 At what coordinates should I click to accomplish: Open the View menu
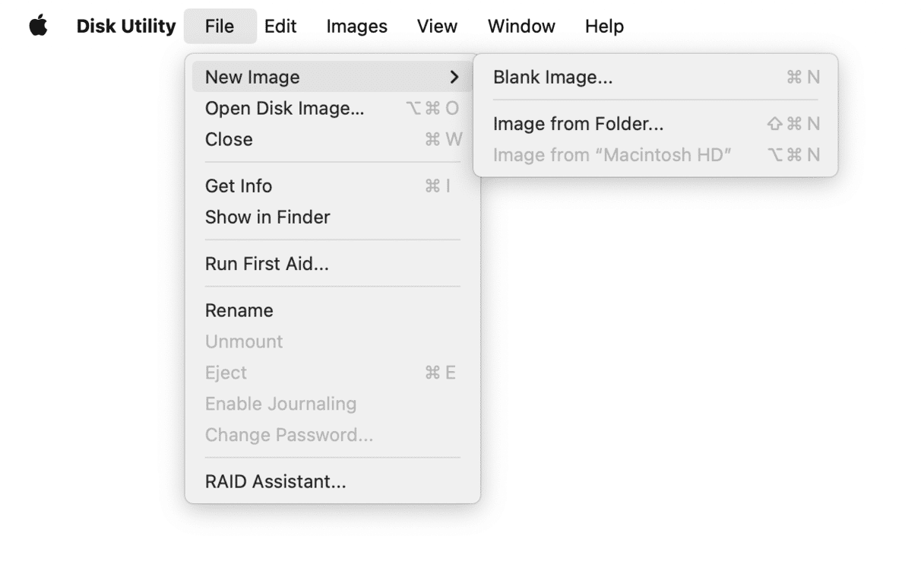[437, 26]
